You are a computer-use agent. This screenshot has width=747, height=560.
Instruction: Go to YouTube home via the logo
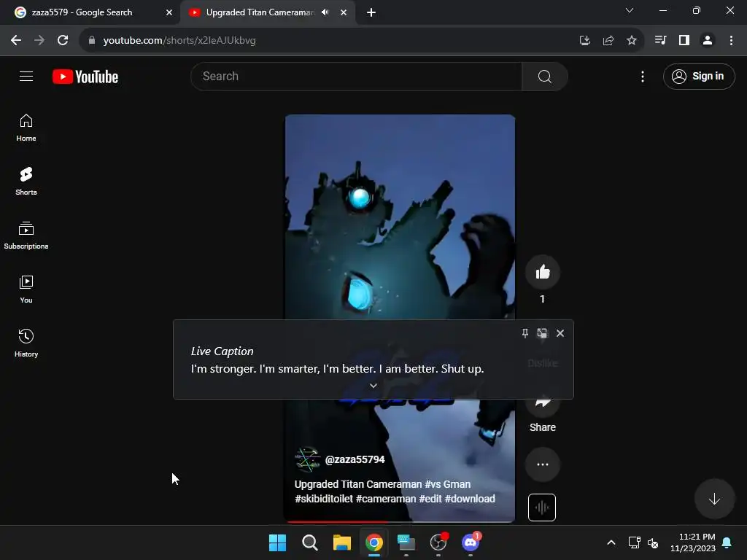coord(85,77)
